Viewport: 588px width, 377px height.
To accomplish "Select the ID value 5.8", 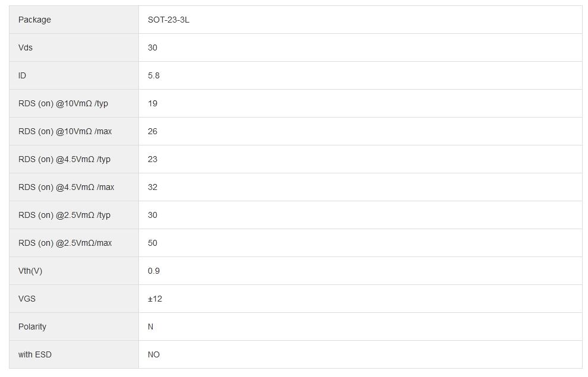I will (154, 75).
